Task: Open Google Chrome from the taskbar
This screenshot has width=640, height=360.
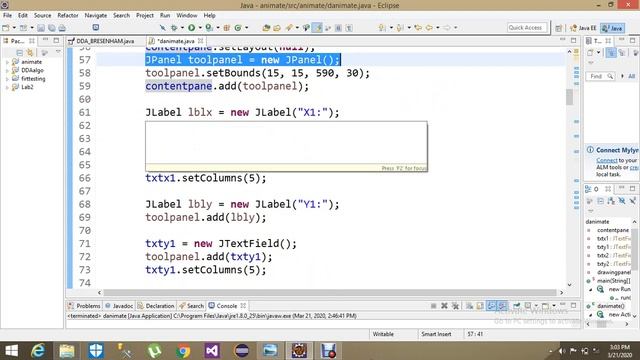Action: (183, 351)
